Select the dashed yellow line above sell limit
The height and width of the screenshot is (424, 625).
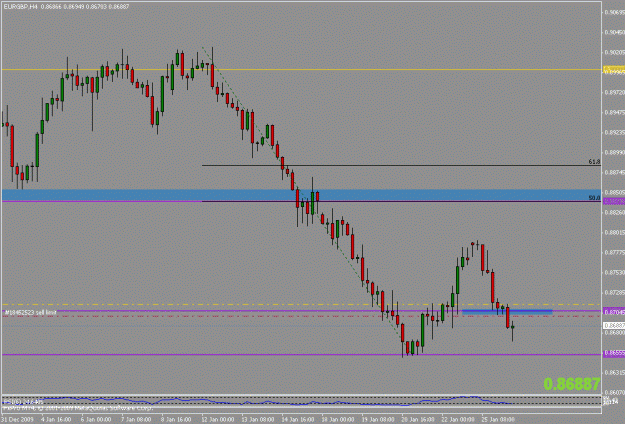(301, 304)
